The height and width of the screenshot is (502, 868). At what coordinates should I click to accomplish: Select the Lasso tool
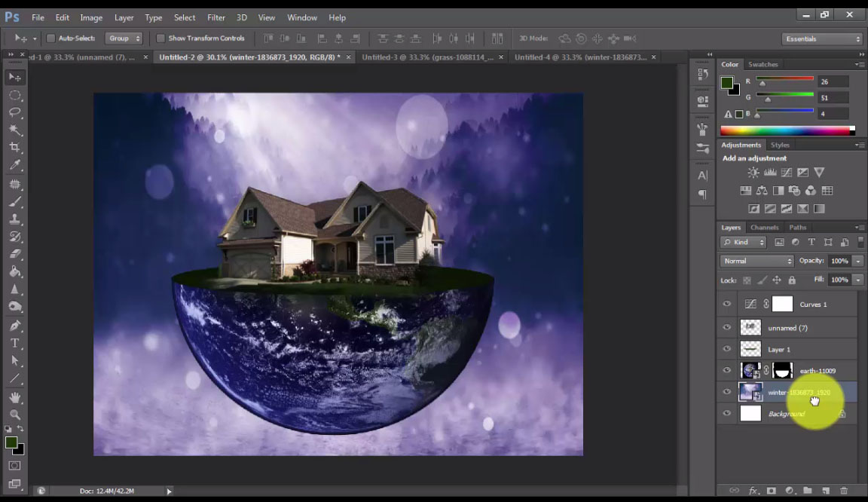point(15,112)
